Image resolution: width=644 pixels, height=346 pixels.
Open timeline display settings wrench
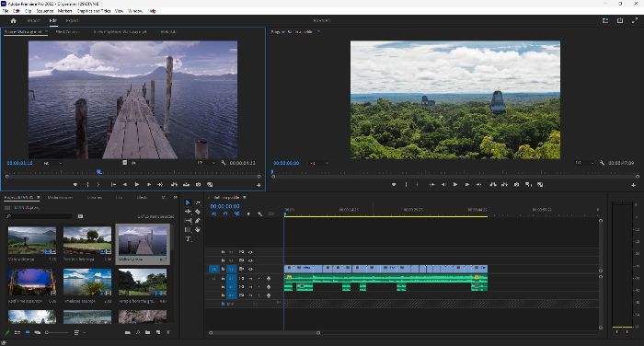pyautogui.click(x=259, y=214)
